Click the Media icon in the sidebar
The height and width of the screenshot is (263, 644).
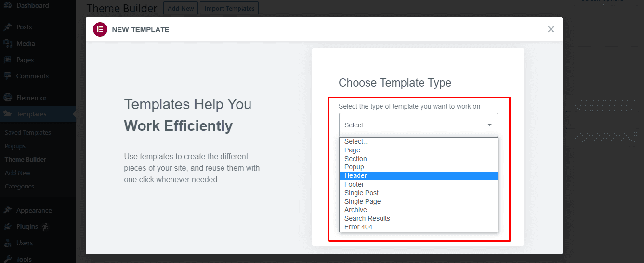coord(8,43)
